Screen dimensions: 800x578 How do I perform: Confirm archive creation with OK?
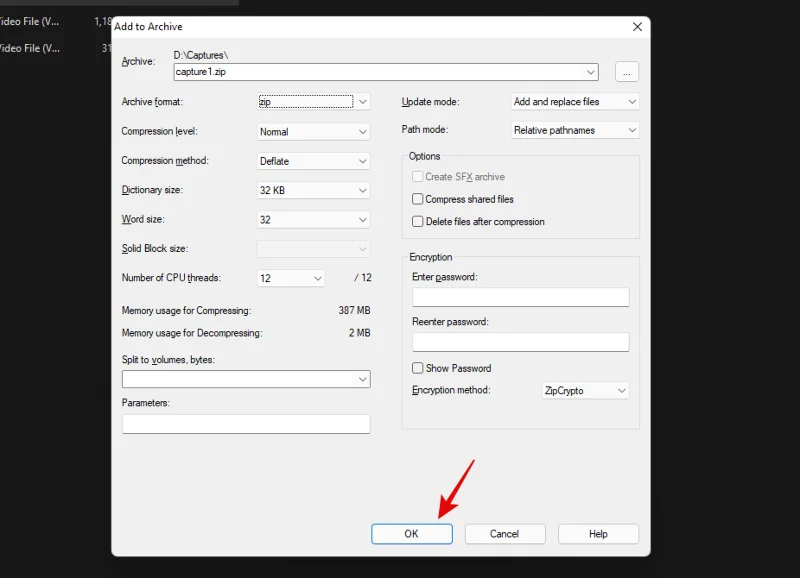coord(411,533)
